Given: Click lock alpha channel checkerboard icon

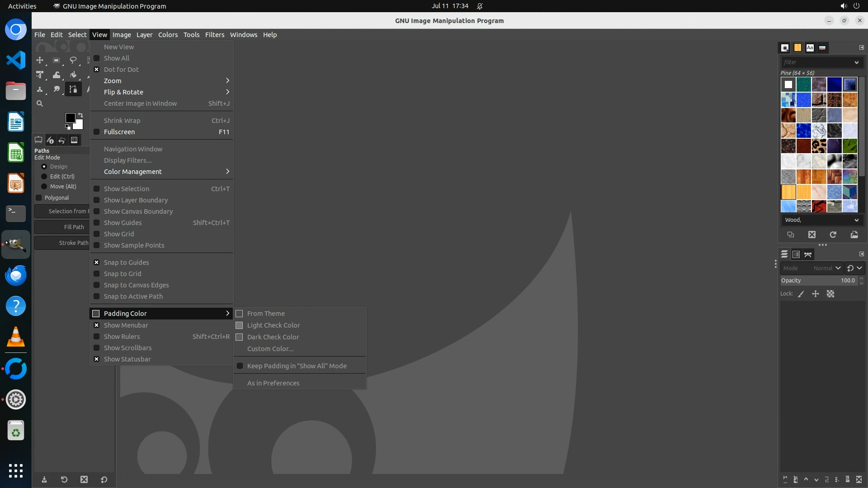Looking at the screenshot, I should pos(830,294).
